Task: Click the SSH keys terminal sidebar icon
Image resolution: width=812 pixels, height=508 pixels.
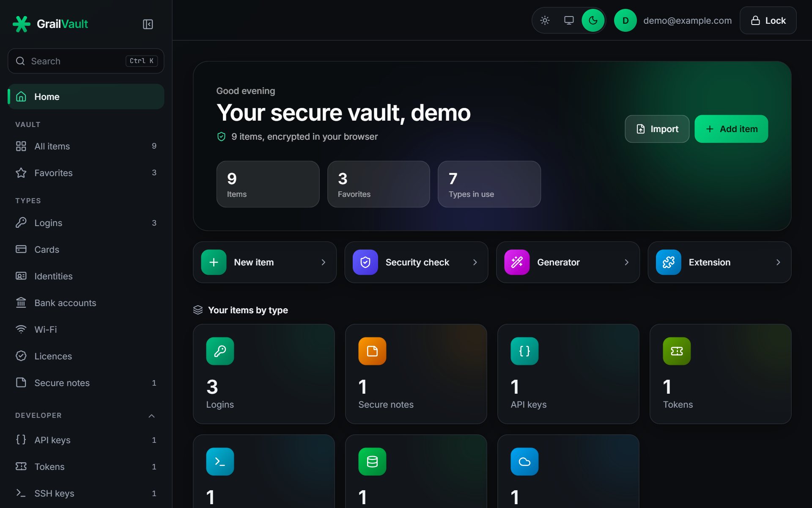Action: coord(21,493)
